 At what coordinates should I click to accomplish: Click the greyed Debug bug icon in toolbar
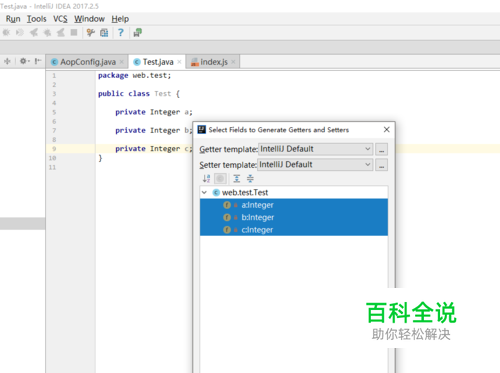coord(6,33)
